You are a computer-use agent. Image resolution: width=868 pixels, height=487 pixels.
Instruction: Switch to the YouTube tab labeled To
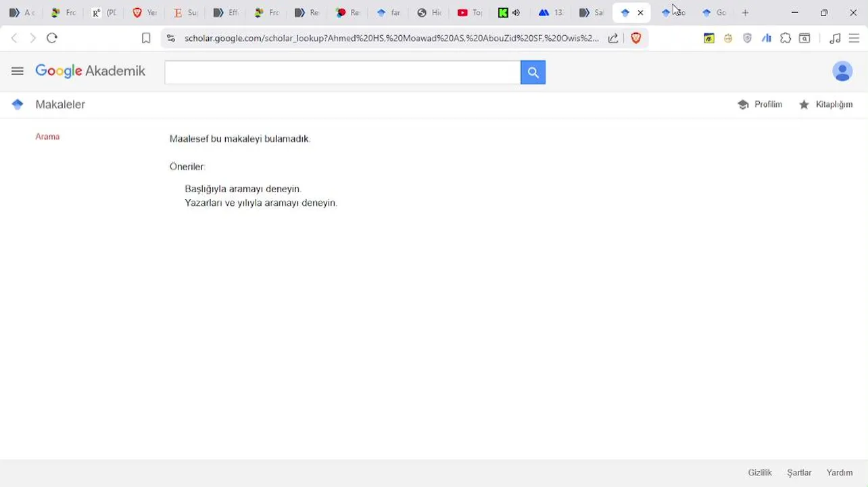[x=470, y=13]
